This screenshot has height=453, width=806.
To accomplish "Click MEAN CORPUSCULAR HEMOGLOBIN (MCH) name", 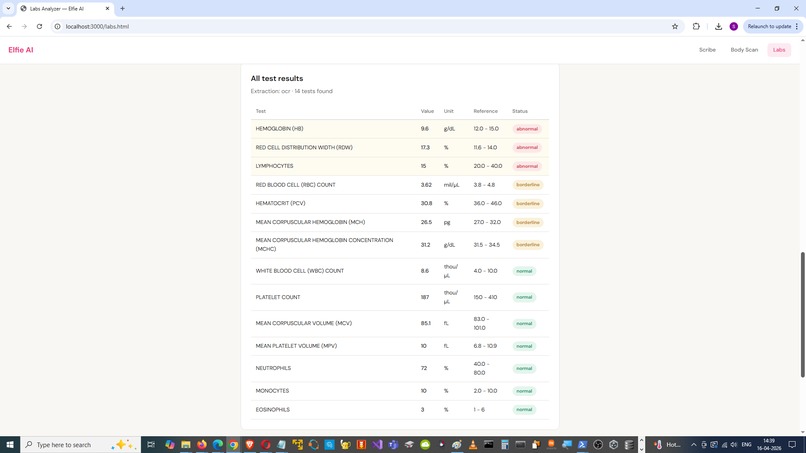I will [x=310, y=222].
